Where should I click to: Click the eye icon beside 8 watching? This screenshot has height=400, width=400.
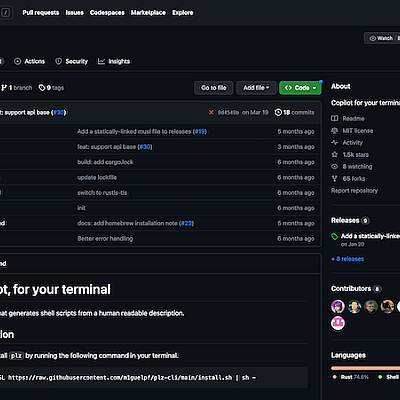click(335, 167)
